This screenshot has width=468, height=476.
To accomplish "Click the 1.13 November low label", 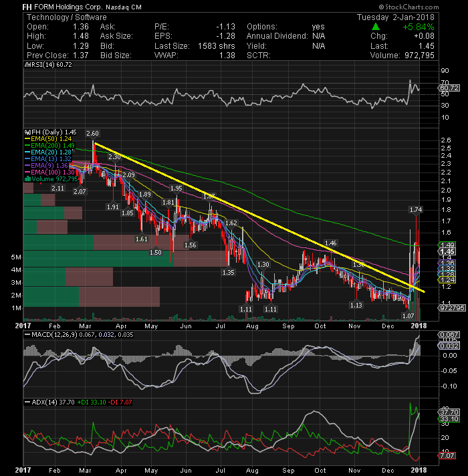I will pyautogui.click(x=356, y=305).
